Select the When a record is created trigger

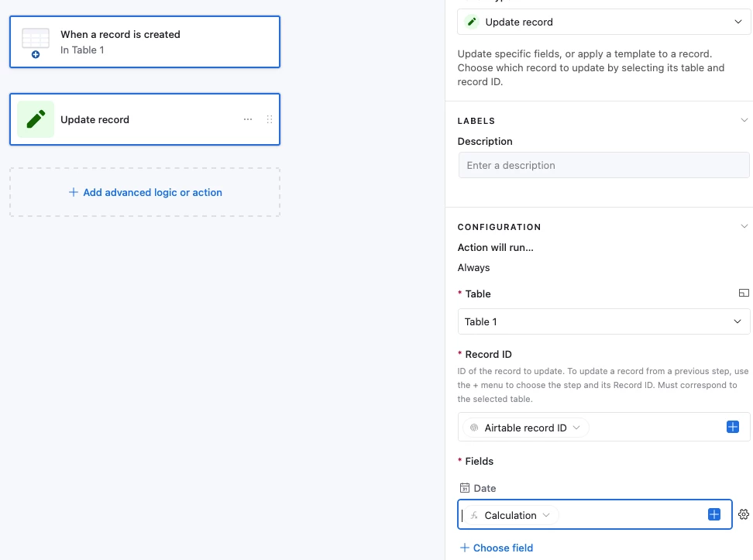[145, 42]
